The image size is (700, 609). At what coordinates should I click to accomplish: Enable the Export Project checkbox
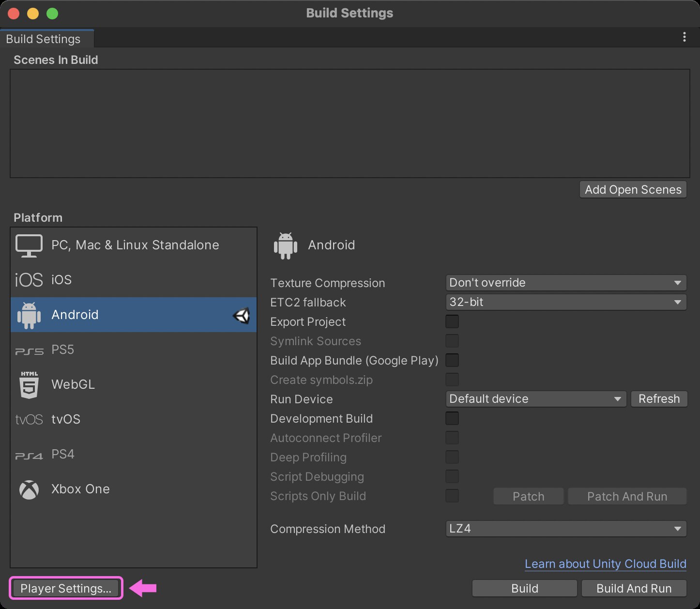tap(452, 321)
